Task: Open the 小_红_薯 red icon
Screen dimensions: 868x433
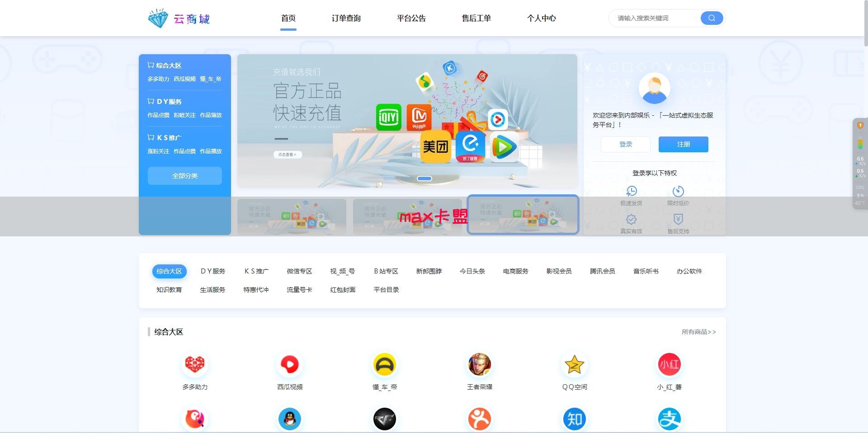Action: coord(670,364)
